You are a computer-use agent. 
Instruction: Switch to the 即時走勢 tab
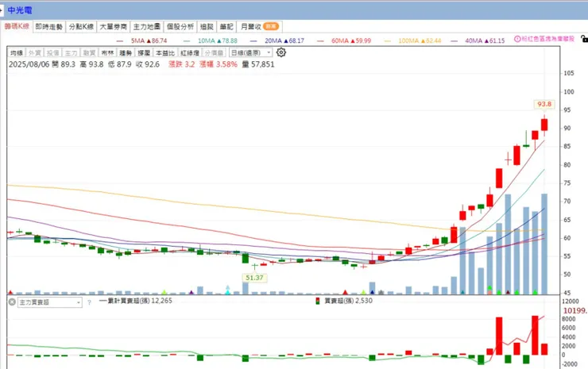coord(49,27)
